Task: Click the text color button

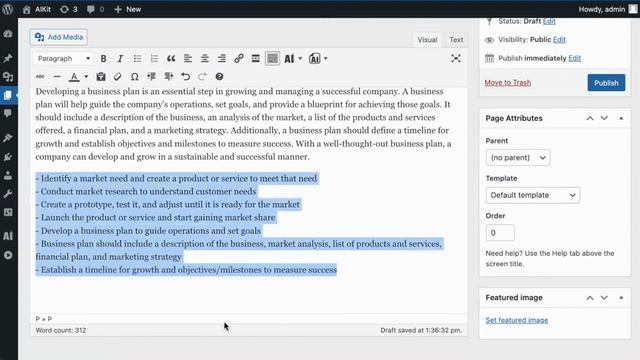Action: [74, 77]
